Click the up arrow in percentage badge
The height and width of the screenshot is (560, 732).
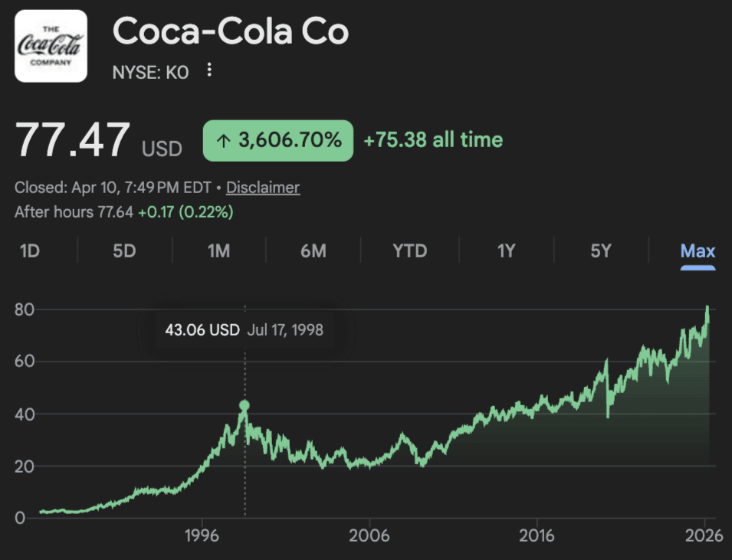(x=223, y=140)
